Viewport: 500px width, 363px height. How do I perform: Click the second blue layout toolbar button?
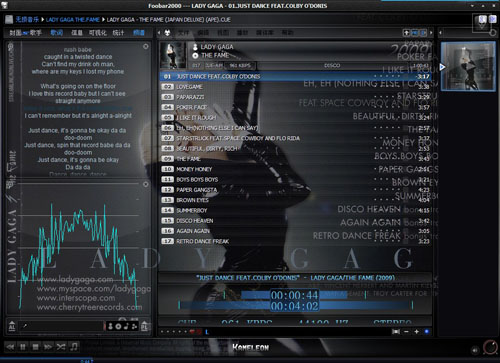point(423,33)
